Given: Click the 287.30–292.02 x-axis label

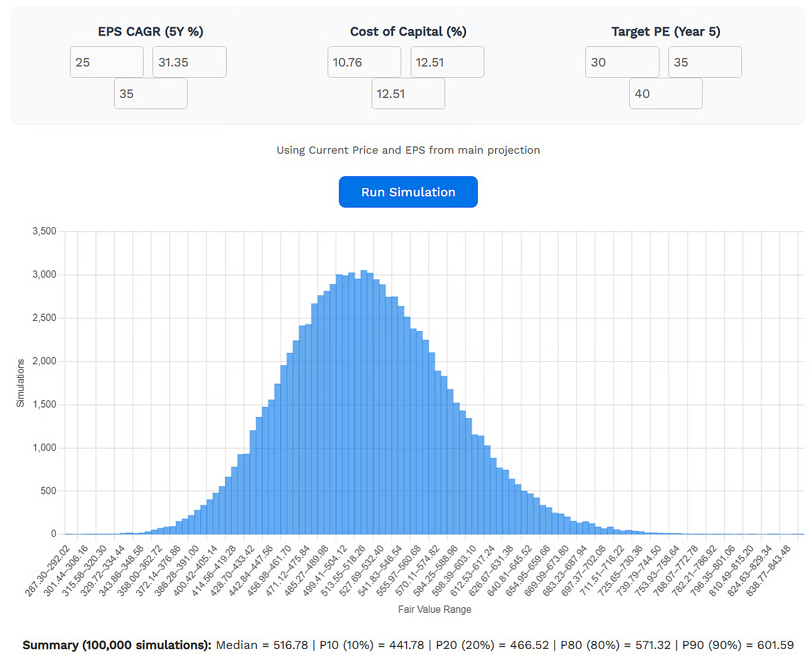Looking at the screenshot, I should pos(49,570).
